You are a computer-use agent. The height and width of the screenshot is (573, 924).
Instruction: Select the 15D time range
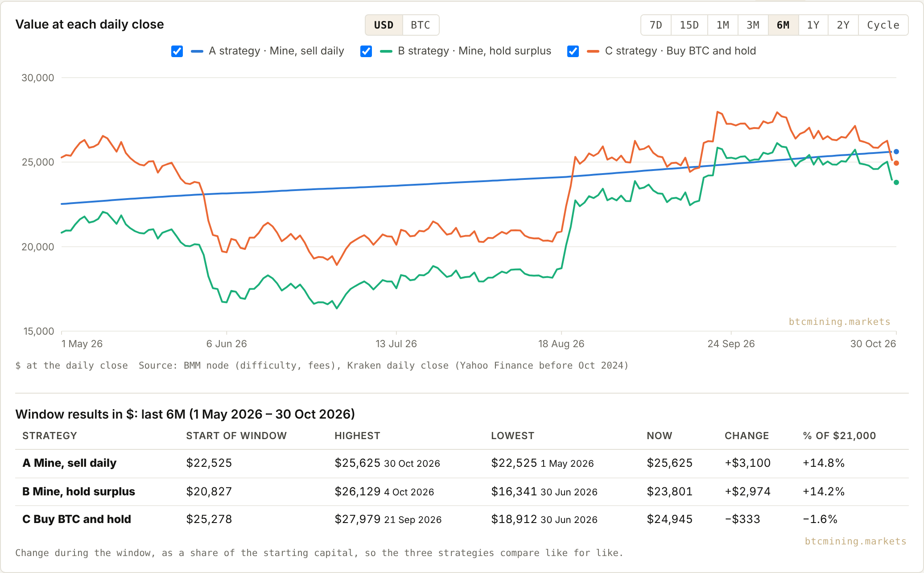coord(689,25)
